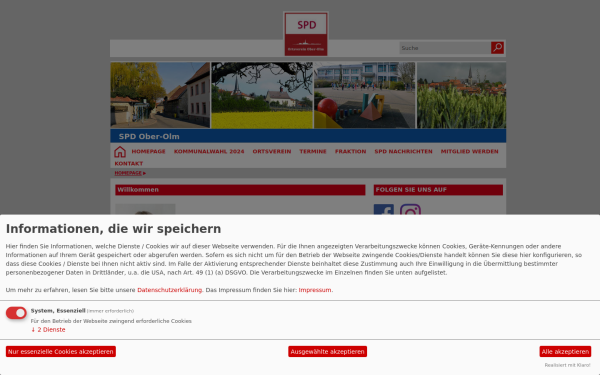Open the MITGLIED WERDEN menu item

[x=470, y=152]
